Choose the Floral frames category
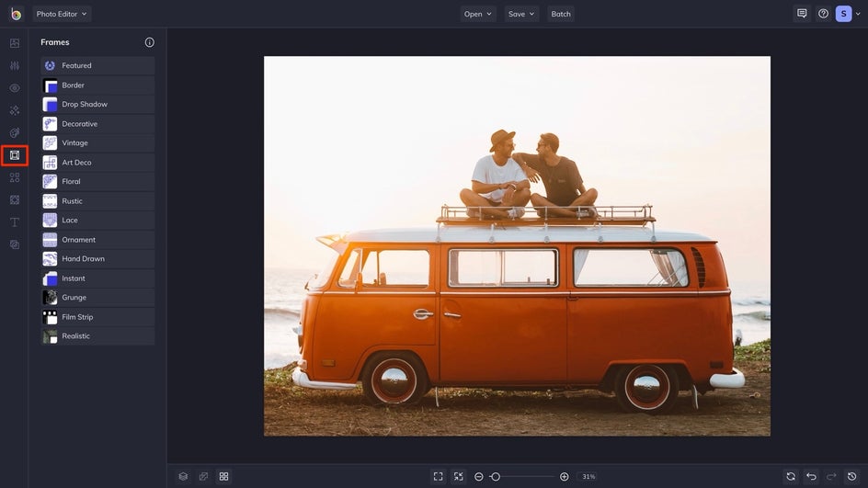The image size is (868, 488). 97,181
